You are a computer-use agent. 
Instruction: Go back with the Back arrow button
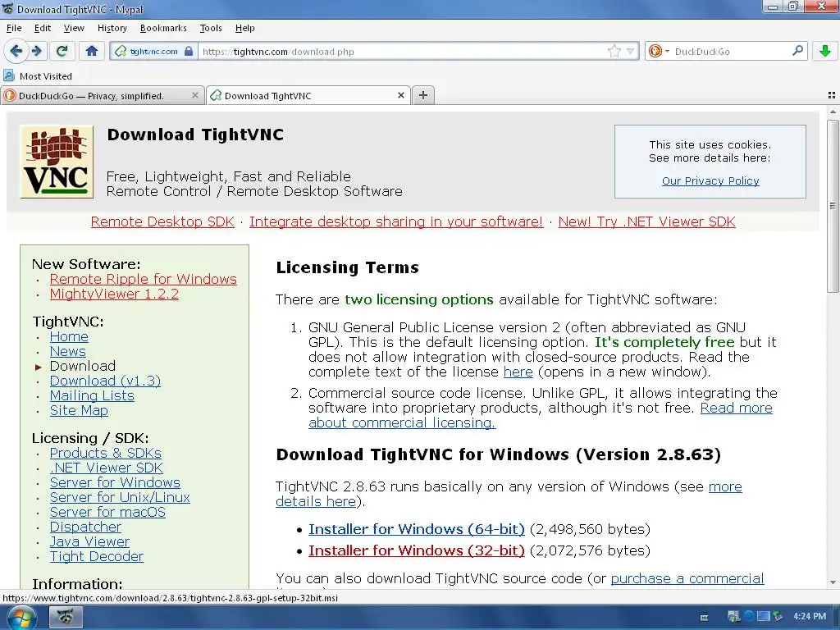pyautogui.click(x=16, y=51)
